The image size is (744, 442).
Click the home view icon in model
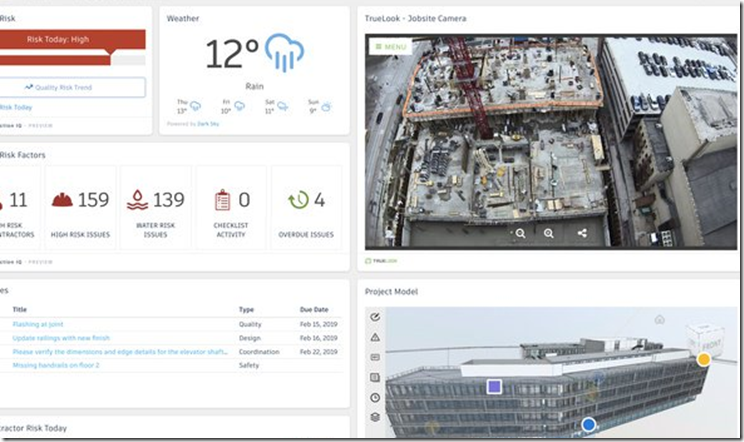[x=660, y=319]
